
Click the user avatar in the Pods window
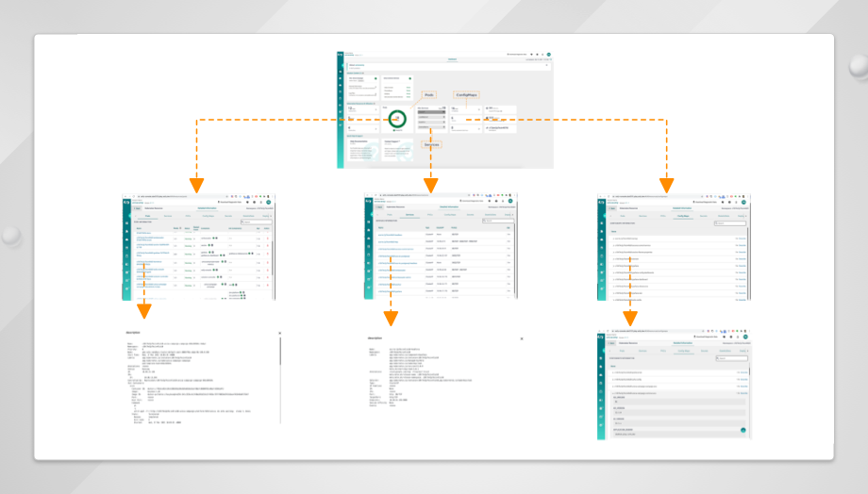tap(269, 202)
